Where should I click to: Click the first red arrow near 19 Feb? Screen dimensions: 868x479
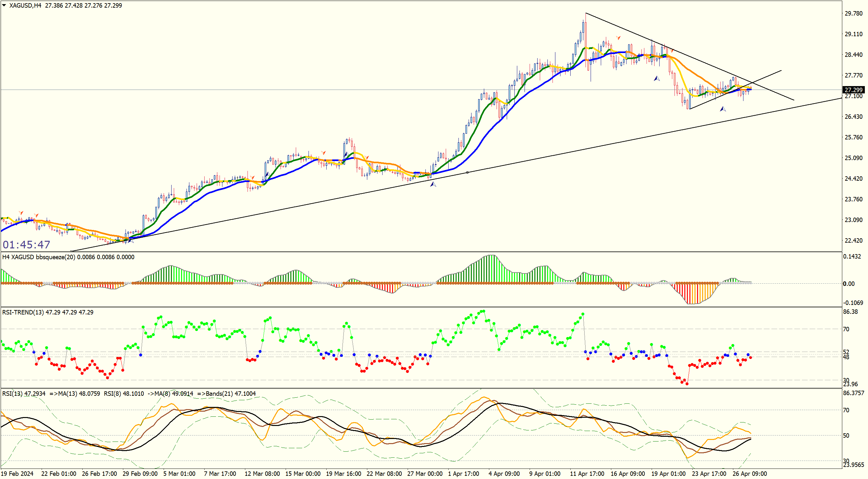pos(21,213)
